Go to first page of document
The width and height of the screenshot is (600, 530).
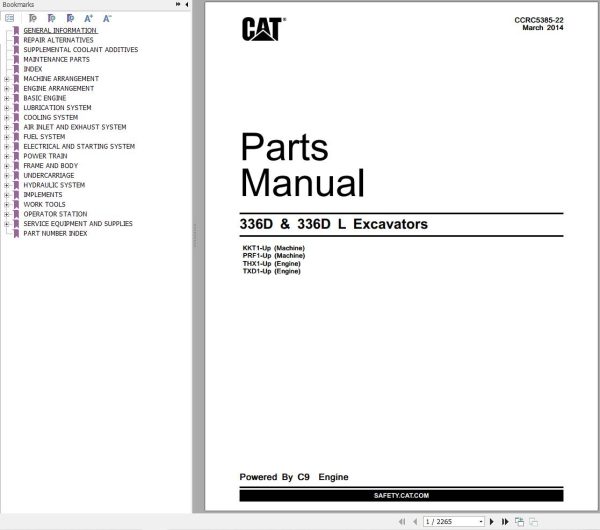tap(402, 521)
